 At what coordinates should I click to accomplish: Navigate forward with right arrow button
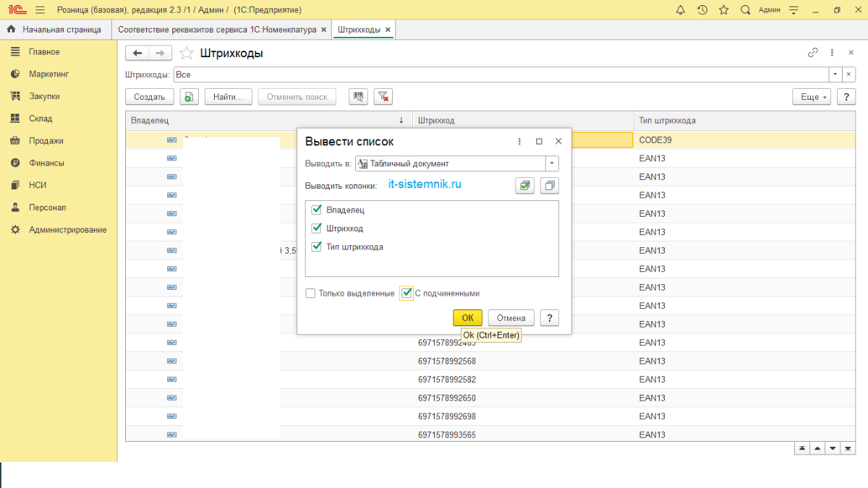coord(161,53)
